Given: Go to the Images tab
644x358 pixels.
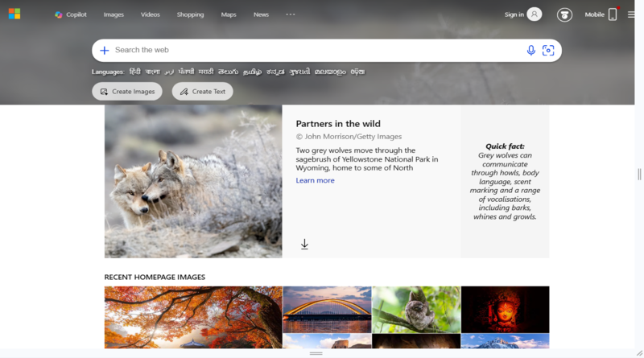Looking at the screenshot, I should pos(114,14).
